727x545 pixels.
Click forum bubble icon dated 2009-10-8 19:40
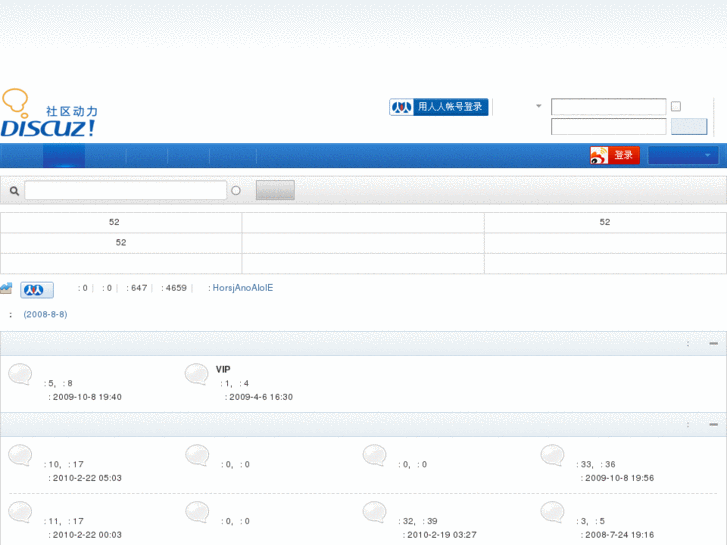20,374
